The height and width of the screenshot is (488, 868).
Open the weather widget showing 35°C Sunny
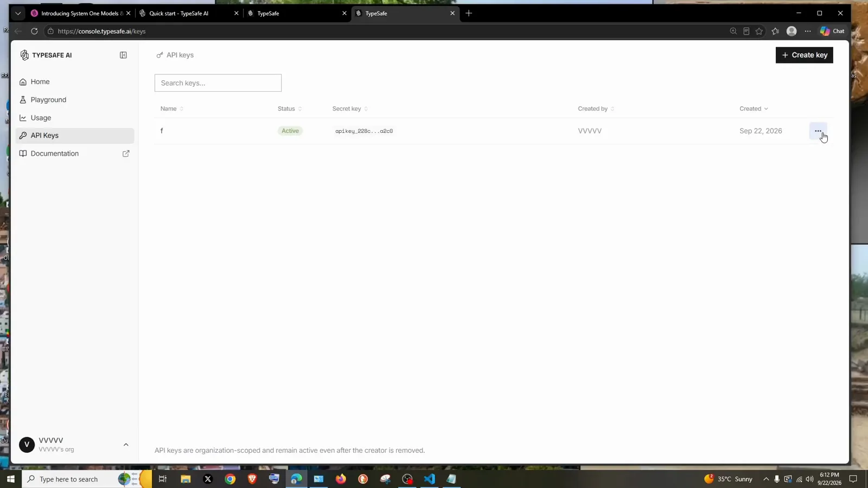[x=728, y=479]
